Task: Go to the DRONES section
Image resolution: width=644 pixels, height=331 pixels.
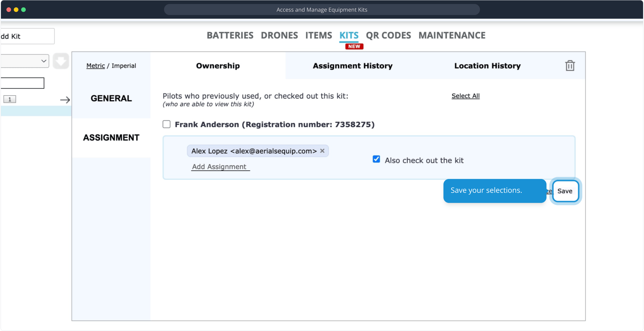Action: click(x=279, y=36)
